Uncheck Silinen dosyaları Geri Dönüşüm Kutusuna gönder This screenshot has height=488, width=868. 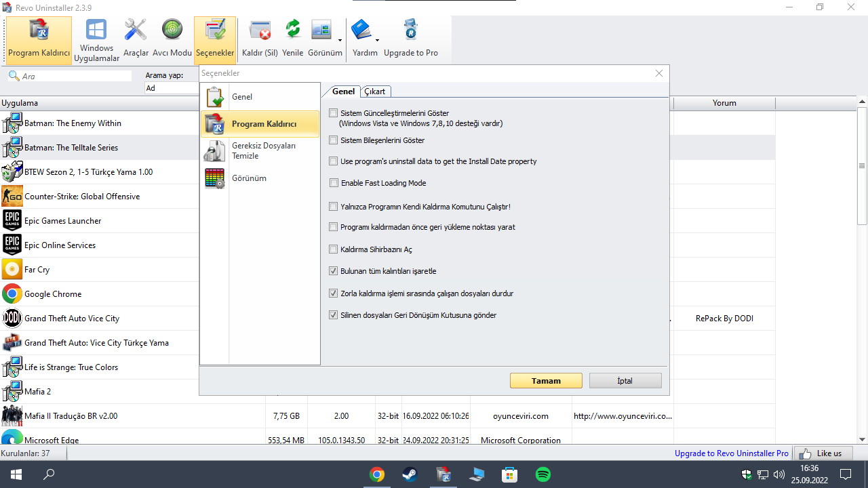point(333,315)
